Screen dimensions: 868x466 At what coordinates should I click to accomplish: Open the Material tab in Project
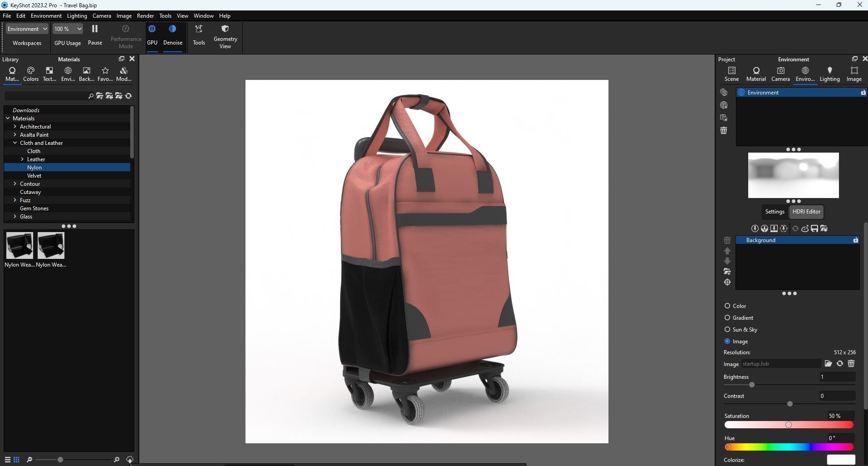[756, 74]
